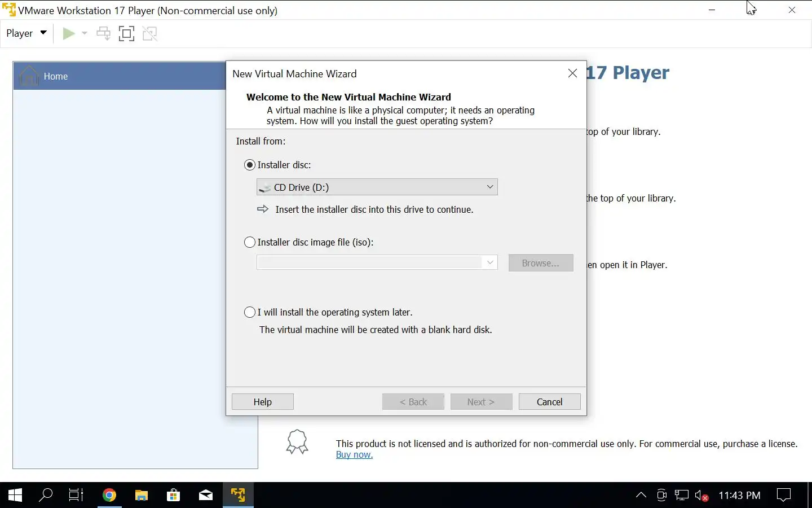Show hidden system tray icons
The width and height of the screenshot is (812, 508).
point(641,495)
